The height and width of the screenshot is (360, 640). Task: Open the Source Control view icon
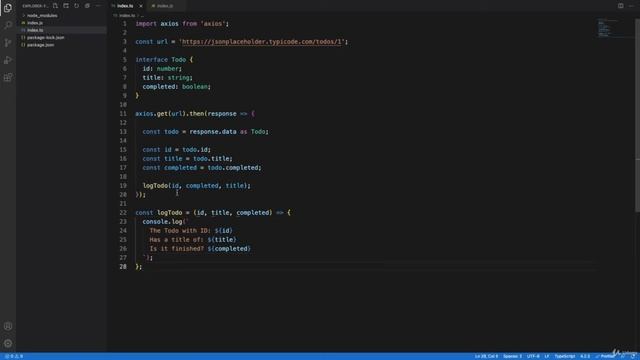tap(8, 42)
